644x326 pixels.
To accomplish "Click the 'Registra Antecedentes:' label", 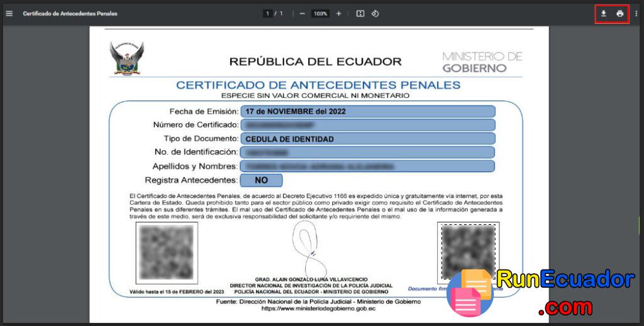I will tap(191, 180).
